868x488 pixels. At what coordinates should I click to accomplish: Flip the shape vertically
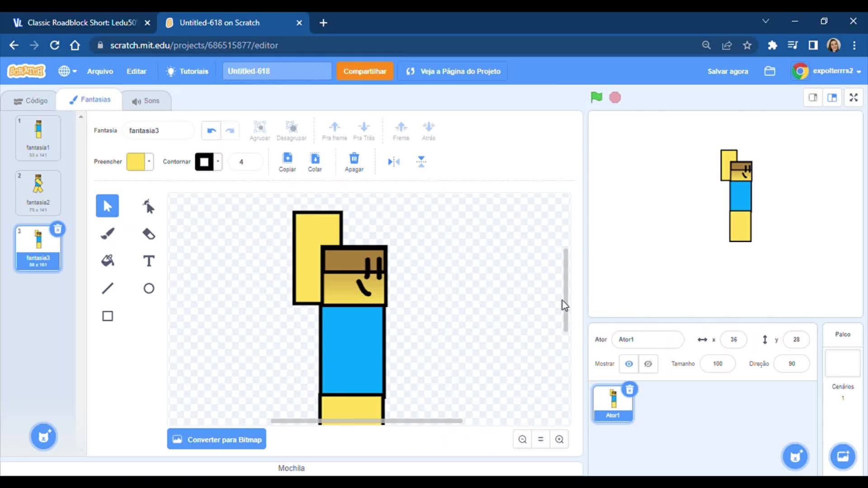(421, 162)
